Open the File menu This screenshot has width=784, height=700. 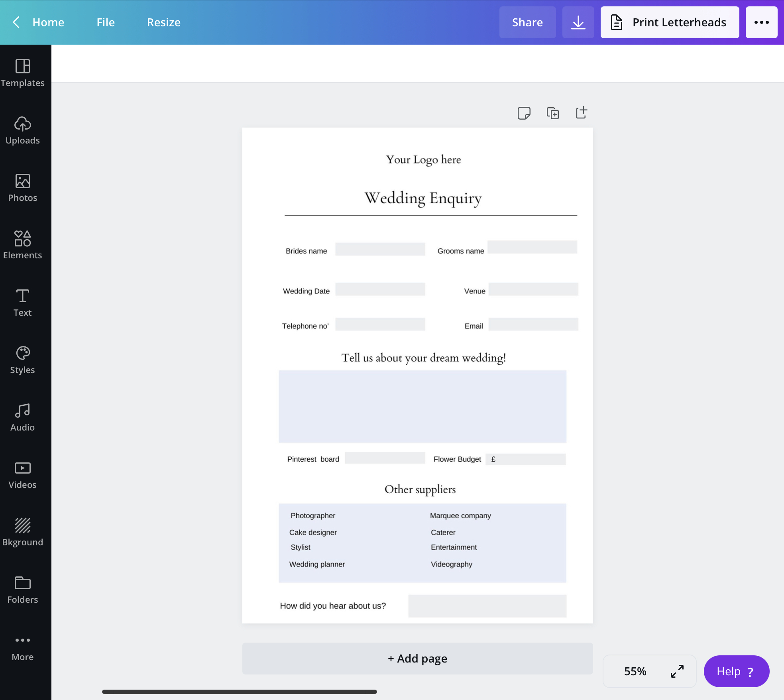[x=106, y=22]
